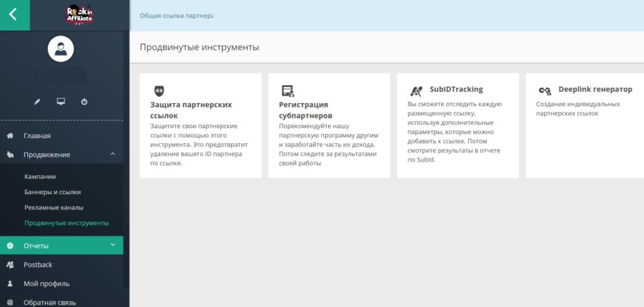
Task: Click the SubIDTracking card icon
Action: [417, 91]
